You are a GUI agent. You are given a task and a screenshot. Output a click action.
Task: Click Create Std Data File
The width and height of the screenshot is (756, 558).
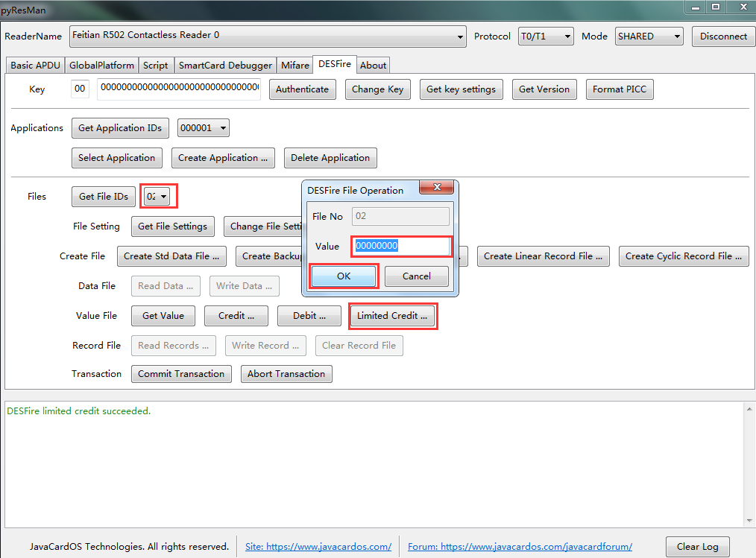point(171,256)
